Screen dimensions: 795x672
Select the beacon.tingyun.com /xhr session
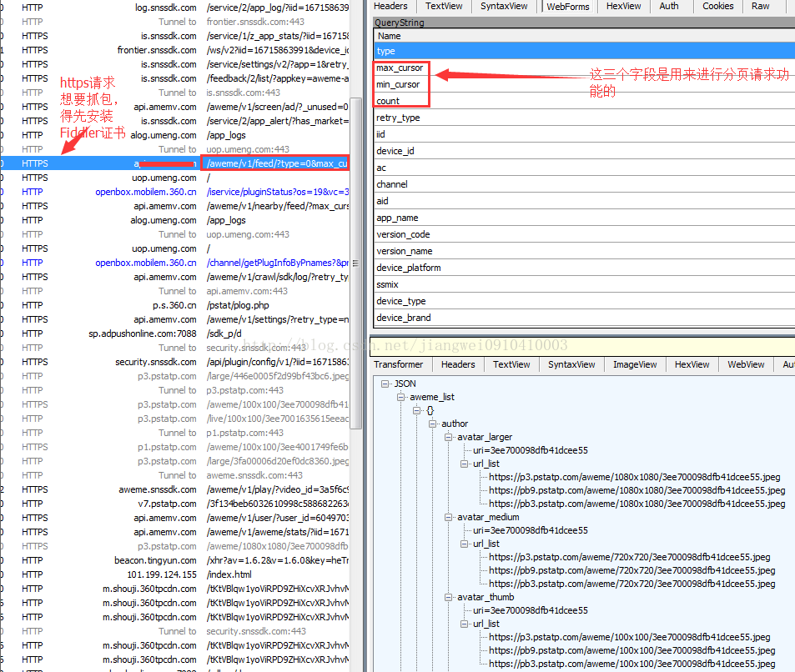pyautogui.click(x=174, y=560)
